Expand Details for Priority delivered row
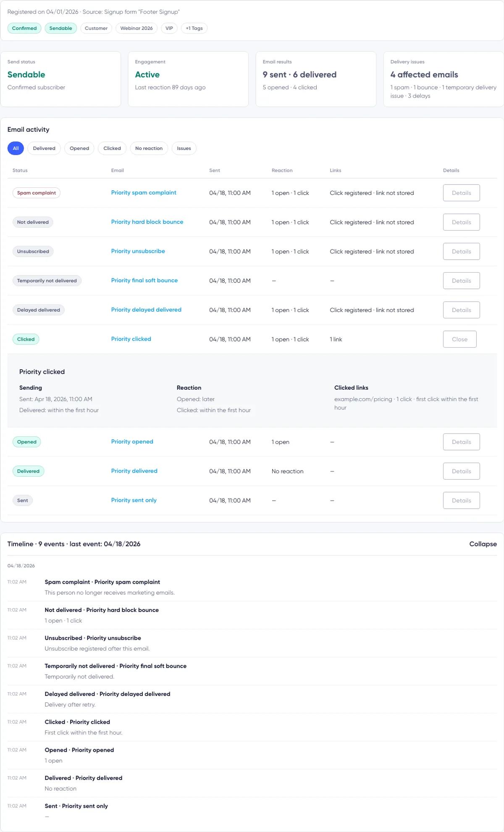Image resolution: width=504 pixels, height=832 pixels. [461, 471]
